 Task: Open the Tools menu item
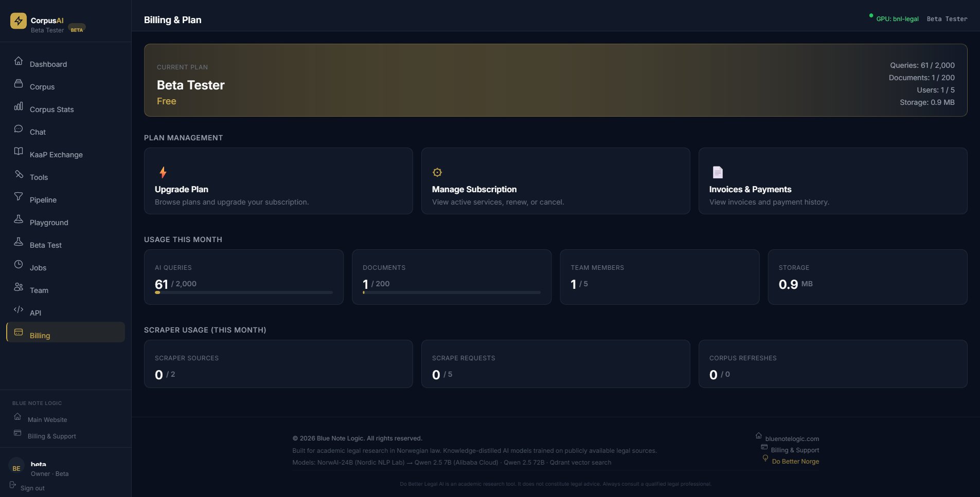(x=39, y=177)
